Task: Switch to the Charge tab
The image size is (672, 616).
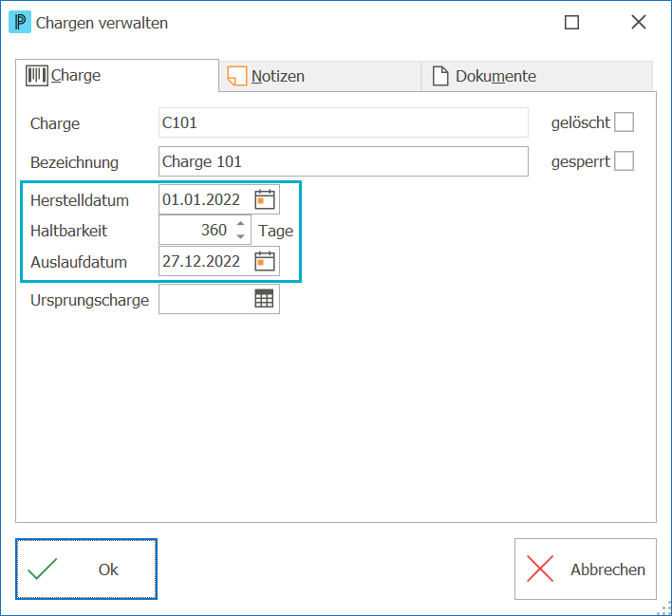Action: coord(117,75)
